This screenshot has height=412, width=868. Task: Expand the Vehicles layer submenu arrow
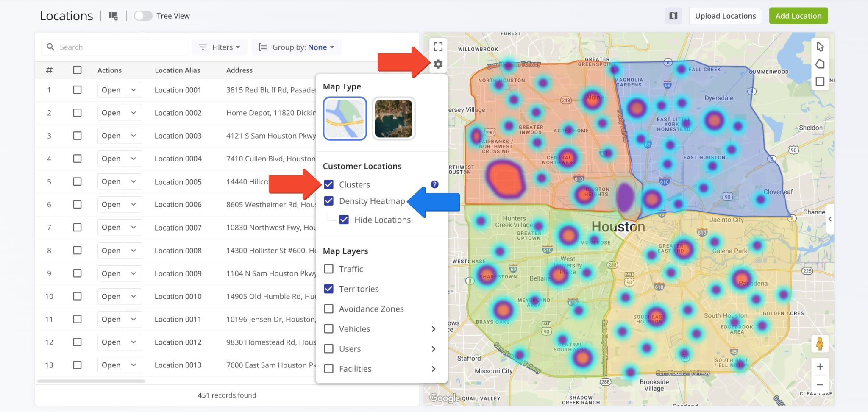pyautogui.click(x=433, y=329)
